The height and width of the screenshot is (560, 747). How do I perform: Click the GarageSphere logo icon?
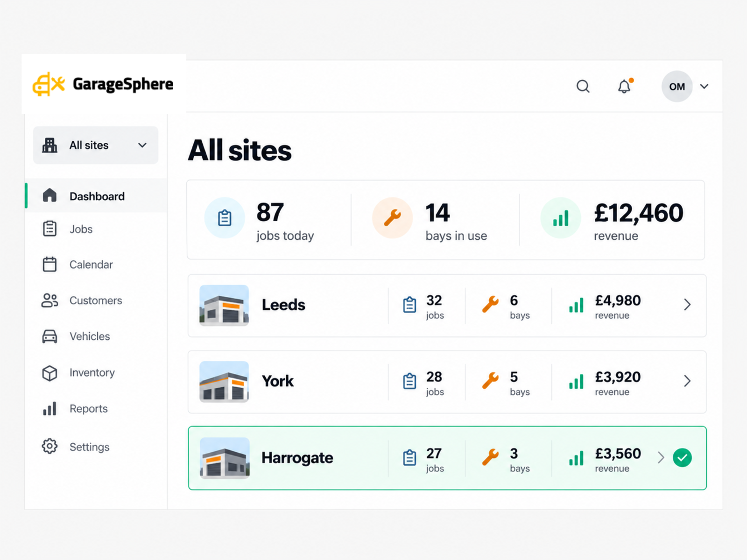click(x=49, y=84)
